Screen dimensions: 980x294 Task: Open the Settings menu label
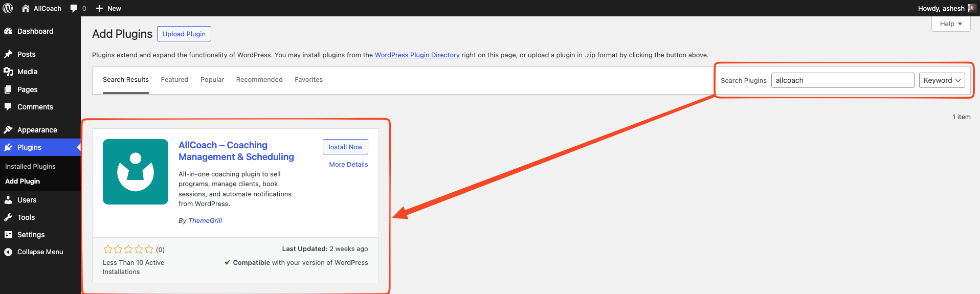(x=31, y=235)
